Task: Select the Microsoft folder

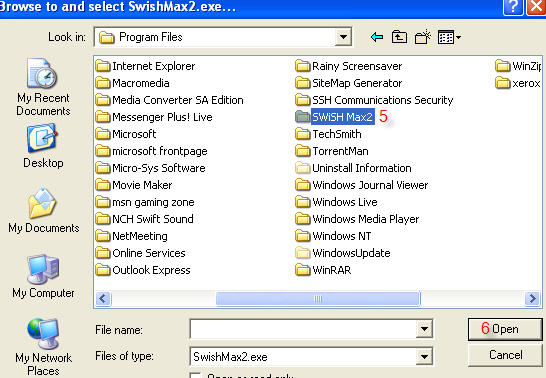Action: 126,134
